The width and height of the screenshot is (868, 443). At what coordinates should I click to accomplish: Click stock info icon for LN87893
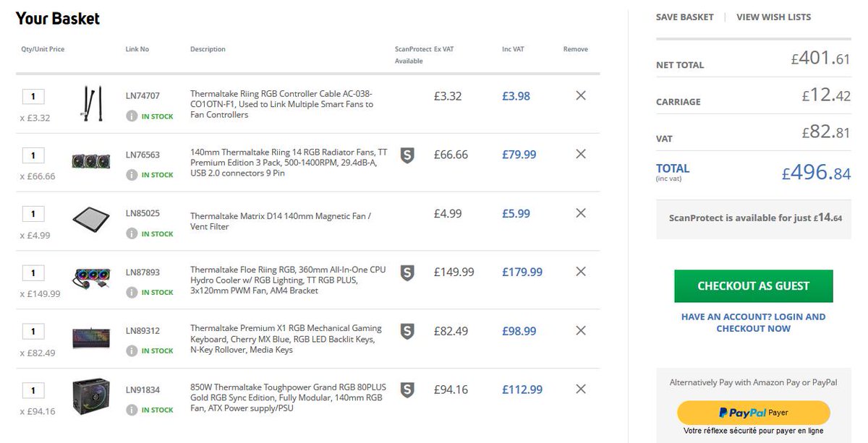coord(132,292)
